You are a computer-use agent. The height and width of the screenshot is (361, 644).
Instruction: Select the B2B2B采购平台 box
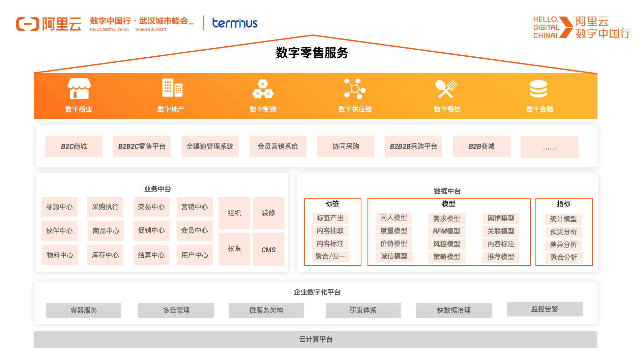click(x=414, y=146)
